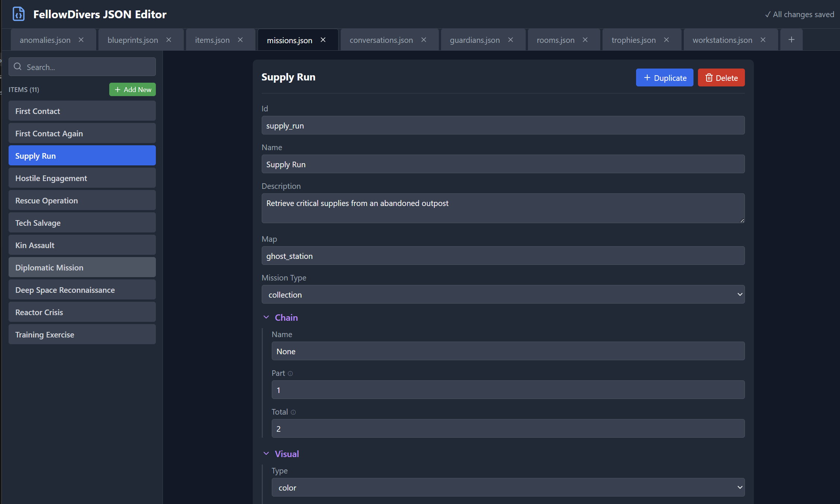This screenshot has width=840, height=504.
Task: Switch to the conversations.json tab
Action: pyautogui.click(x=381, y=39)
